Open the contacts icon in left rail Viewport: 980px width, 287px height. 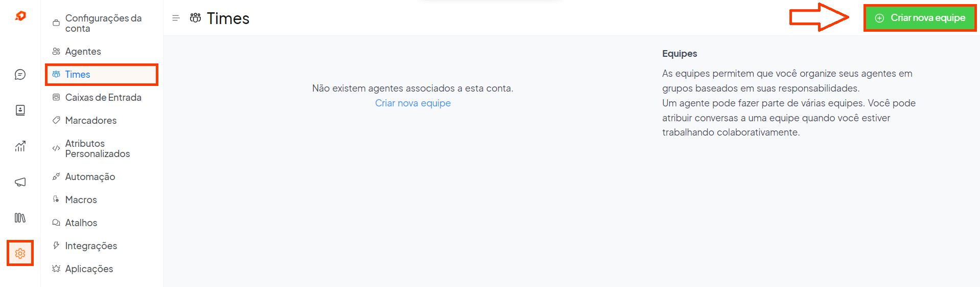pos(20,111)
